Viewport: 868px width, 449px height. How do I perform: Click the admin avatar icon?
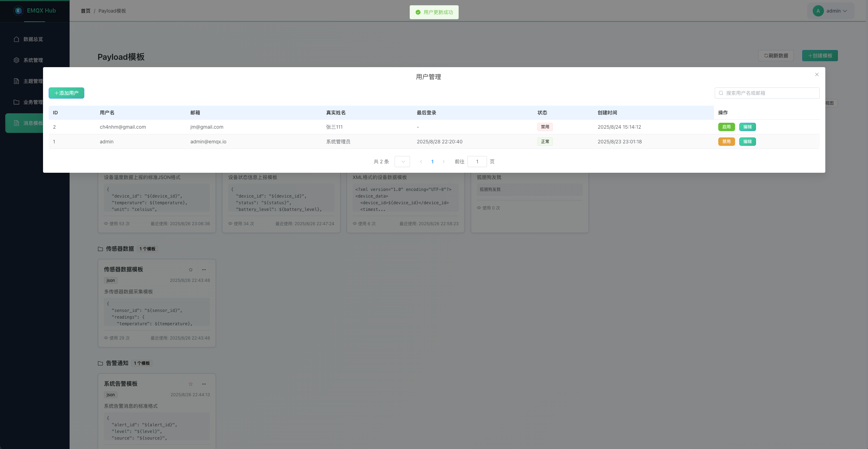click(818, 11)
